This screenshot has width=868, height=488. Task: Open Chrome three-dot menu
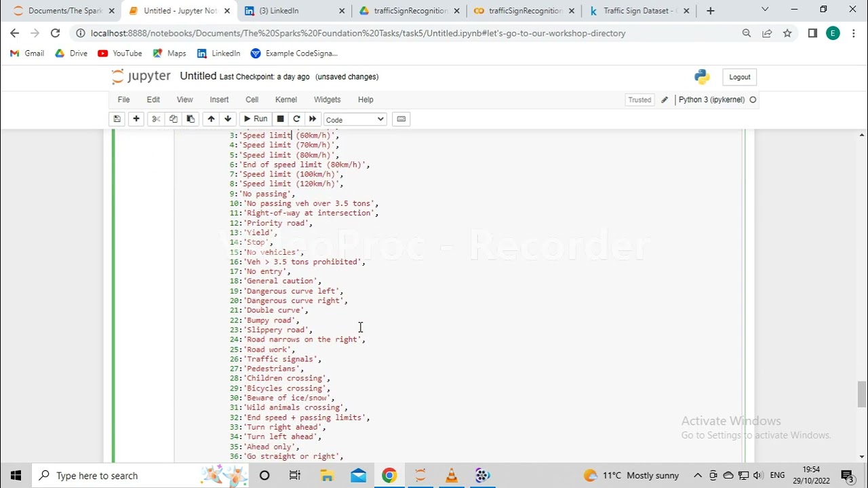[x=853, y=33]
